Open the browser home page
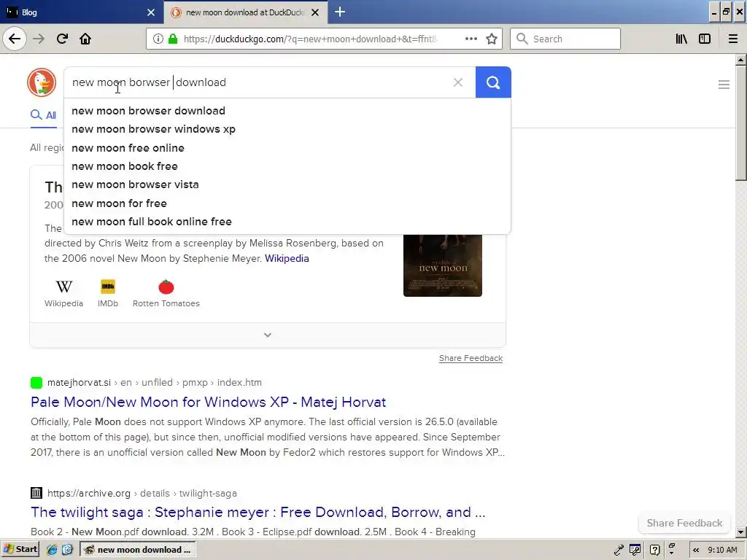Screen dimensions: 747x560 point(85,39)
